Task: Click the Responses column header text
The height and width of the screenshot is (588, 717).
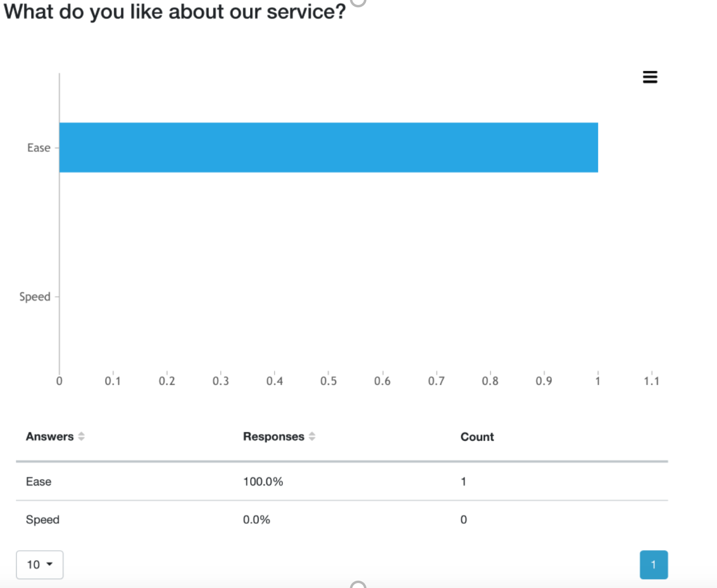Action: pos(273,437)
